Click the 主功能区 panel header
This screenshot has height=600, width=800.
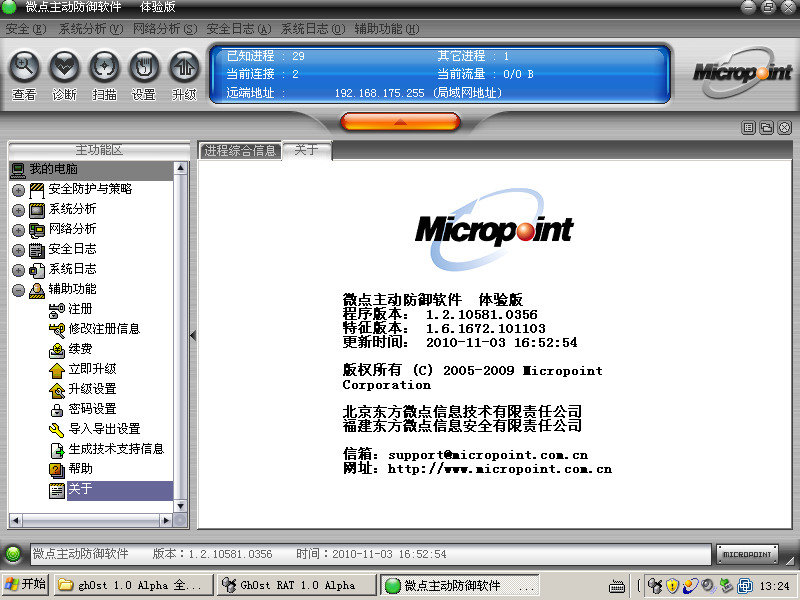coord(99,150)
